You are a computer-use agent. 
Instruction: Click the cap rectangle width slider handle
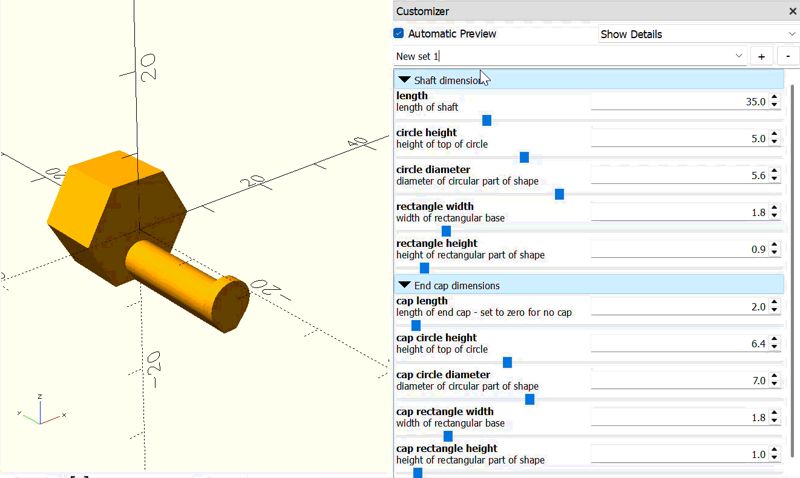448,436
